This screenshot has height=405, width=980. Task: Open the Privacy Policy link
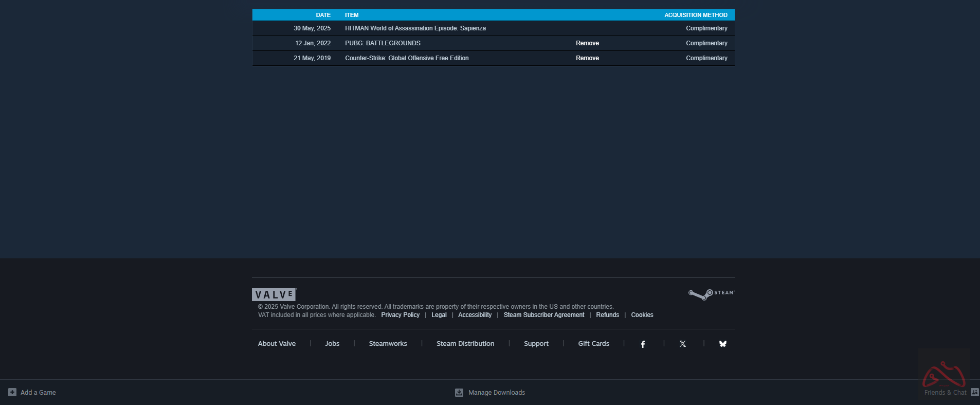click(400, 315)
